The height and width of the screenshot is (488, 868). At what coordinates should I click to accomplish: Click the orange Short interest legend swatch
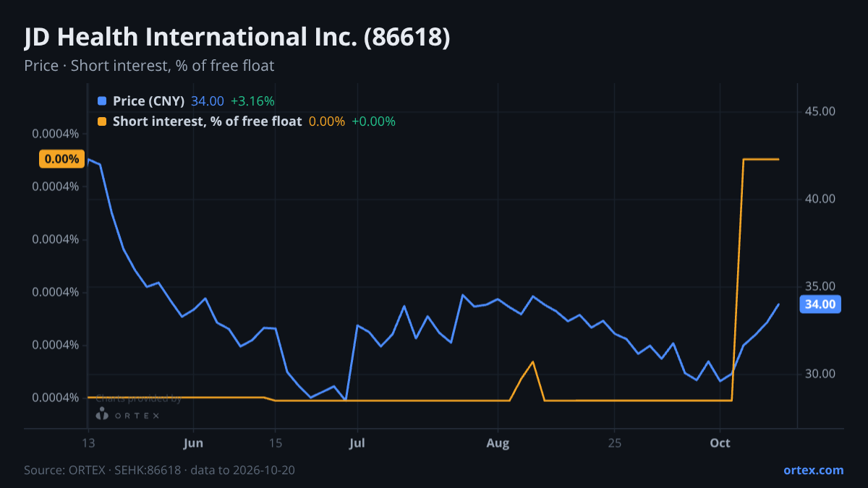tap(101, 121)
